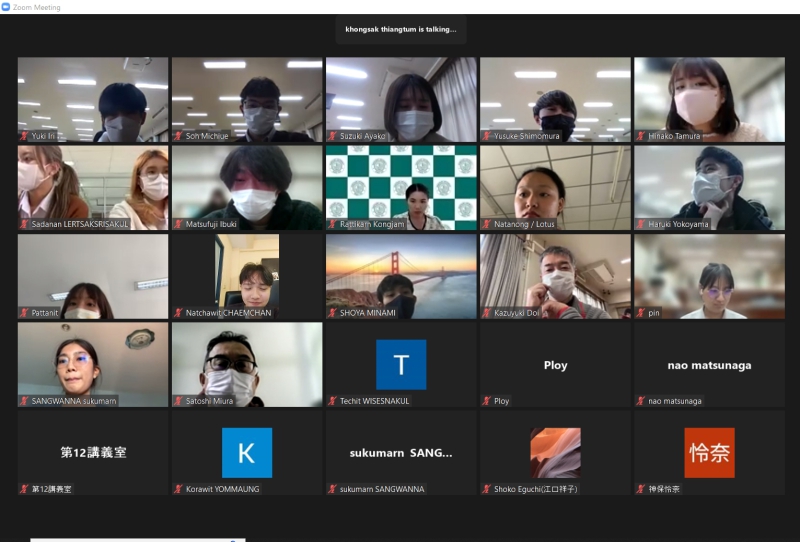
Task: Click the muted mic icon beside Hinako Tamura
Action: (x=640, y=136)
